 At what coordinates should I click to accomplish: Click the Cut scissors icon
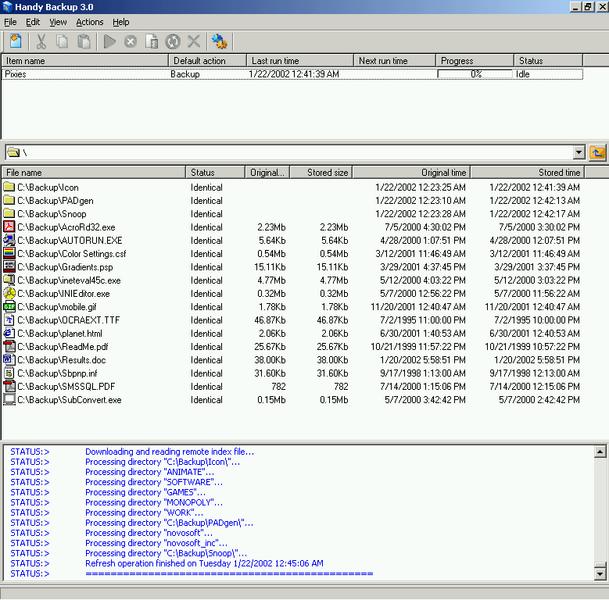[x=41, y=41]
